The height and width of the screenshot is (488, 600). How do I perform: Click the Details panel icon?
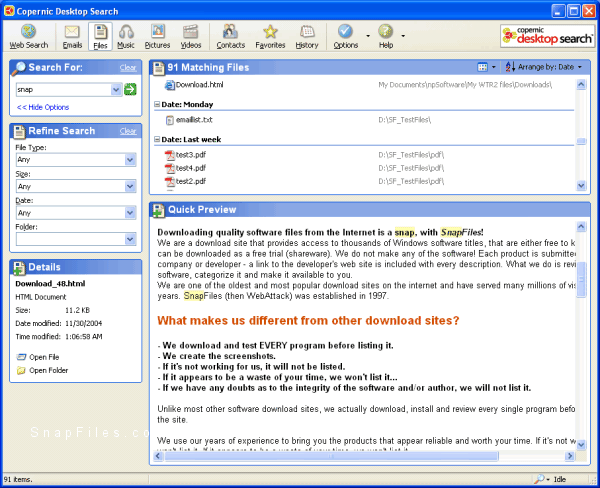19,268
